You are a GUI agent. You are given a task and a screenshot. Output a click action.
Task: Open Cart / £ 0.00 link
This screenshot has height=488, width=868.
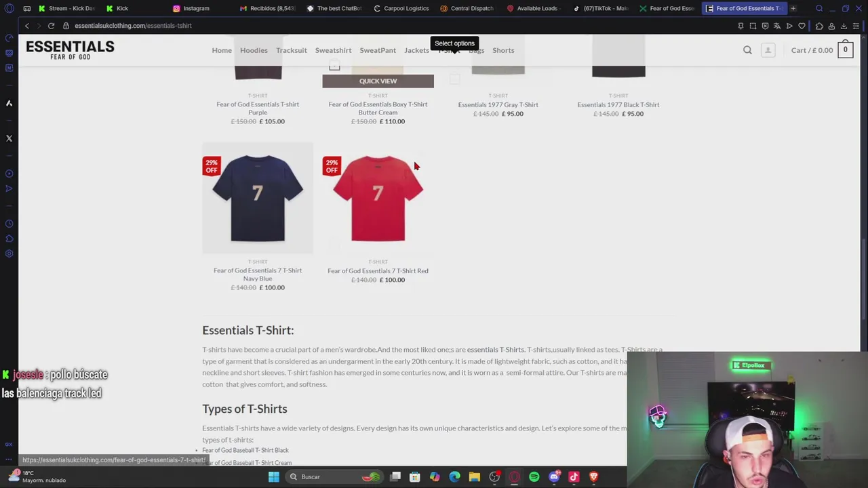812,50
